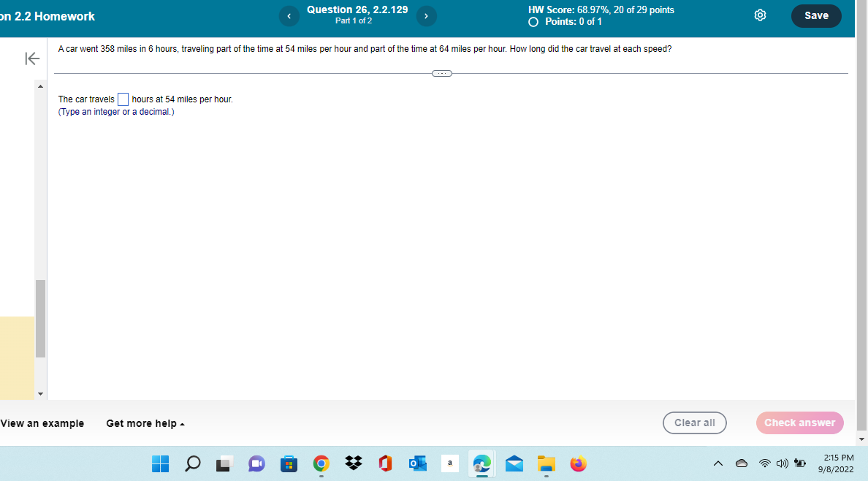Image resolution: width=868 pixels, height=481 pixels.
Task: Select the Points radio button
Action: [533, 21]
